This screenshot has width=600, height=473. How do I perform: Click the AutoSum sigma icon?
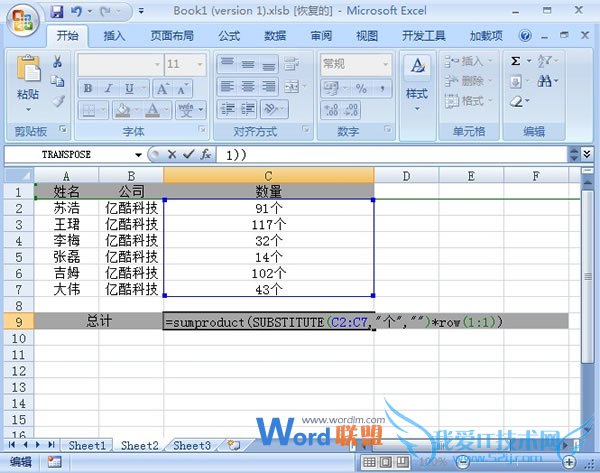click(516, 61)
